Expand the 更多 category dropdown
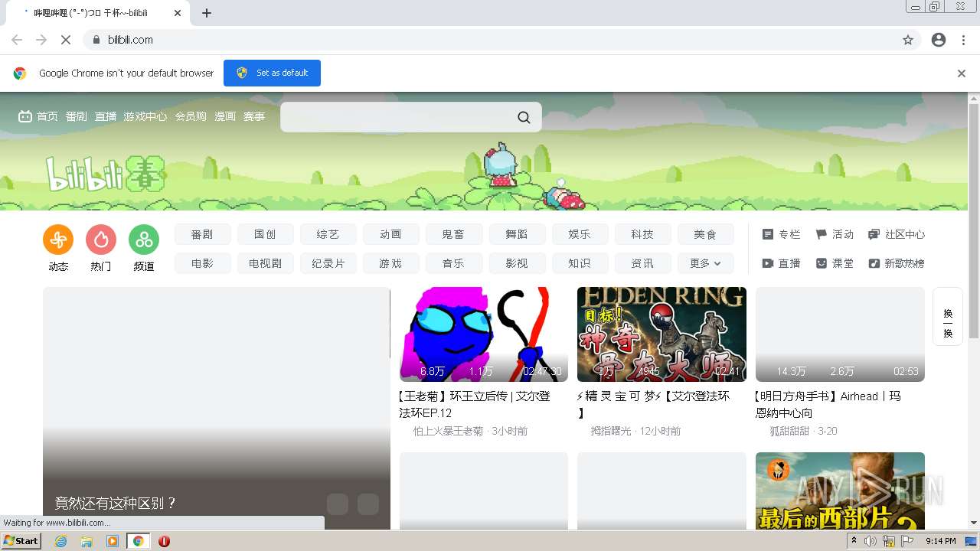This screenshot has width=980, height=551. 705,263
